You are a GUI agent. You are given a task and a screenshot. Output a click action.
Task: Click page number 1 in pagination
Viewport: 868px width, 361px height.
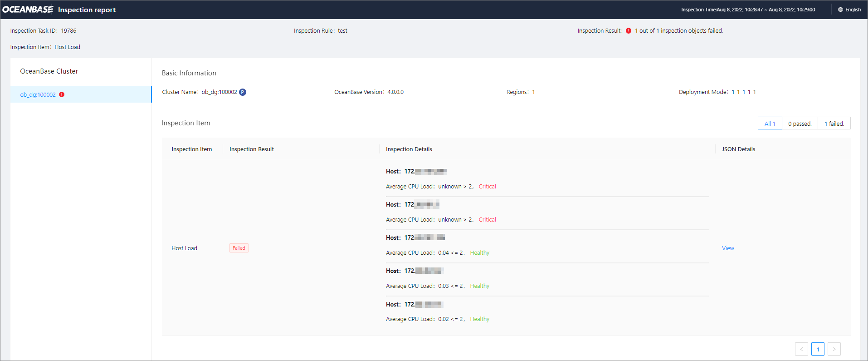(818, 349)
